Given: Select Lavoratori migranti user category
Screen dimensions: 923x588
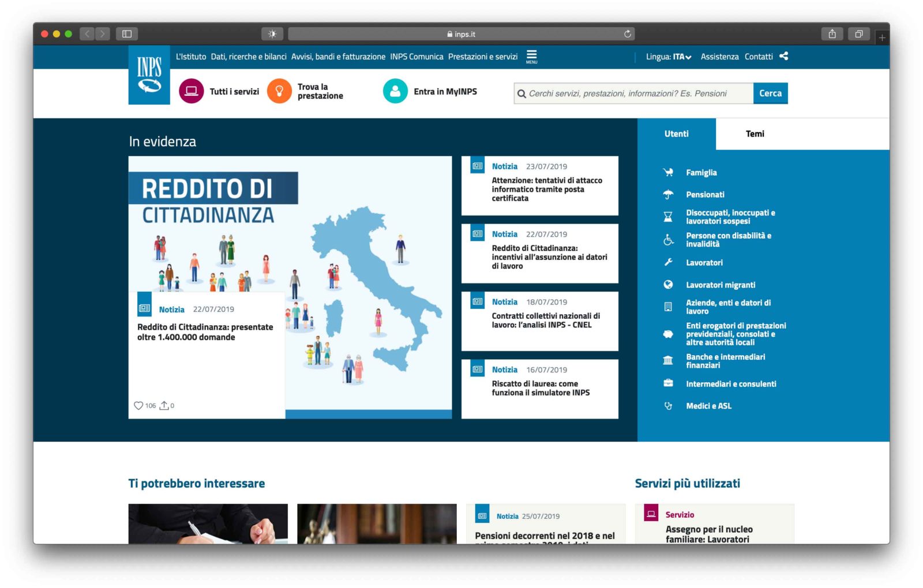Looking at the screenshot, I should (x=721, y=285).
